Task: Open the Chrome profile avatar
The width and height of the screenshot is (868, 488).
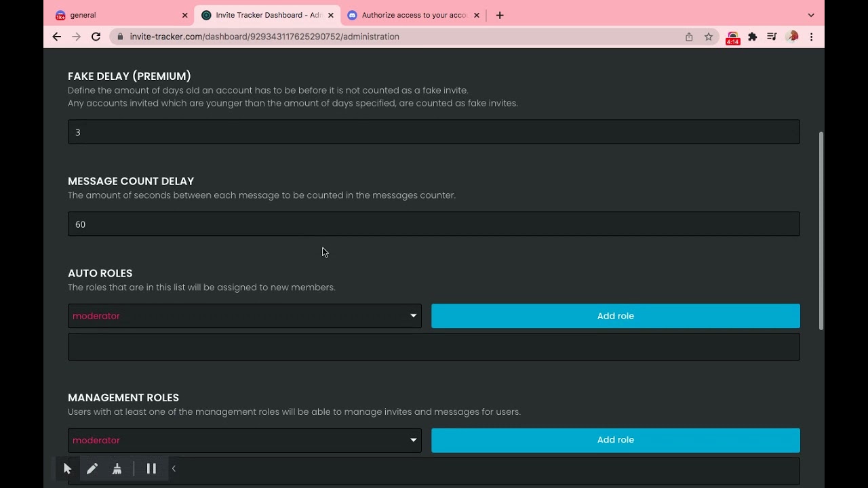Action: pyautogui.click(x=791, y=37)
